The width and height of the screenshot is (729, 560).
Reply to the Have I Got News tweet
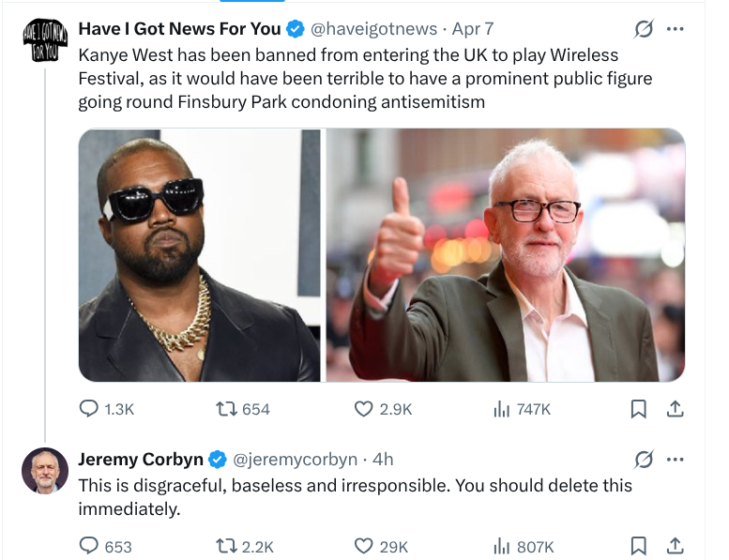[89, 409]
